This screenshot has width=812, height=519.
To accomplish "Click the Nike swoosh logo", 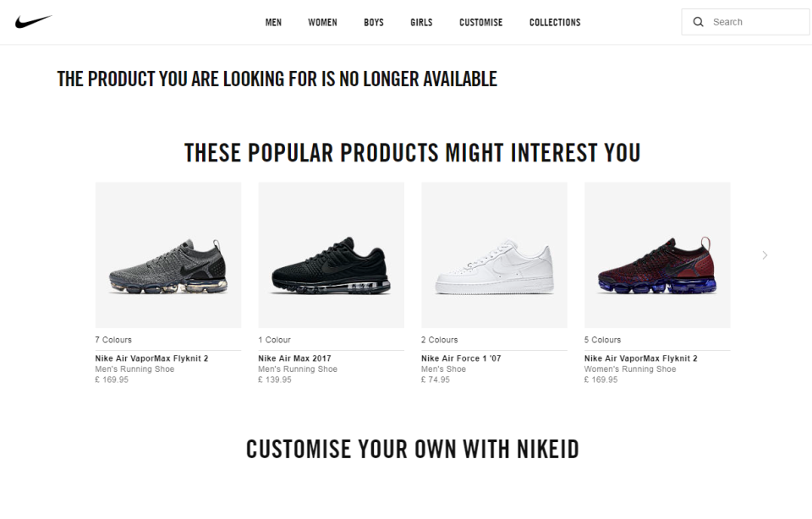I will pyautogui.click(x=34, y=19).
